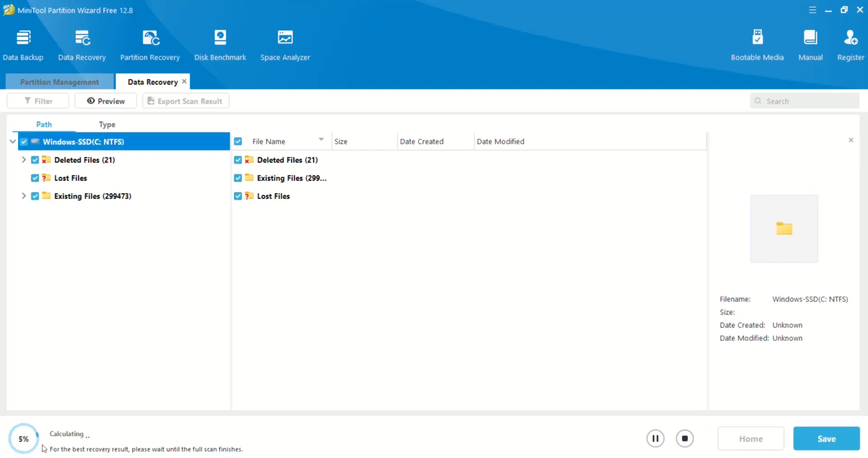Switch to the Type view tab
868x458 pixels.
click(x=107, y=124)
